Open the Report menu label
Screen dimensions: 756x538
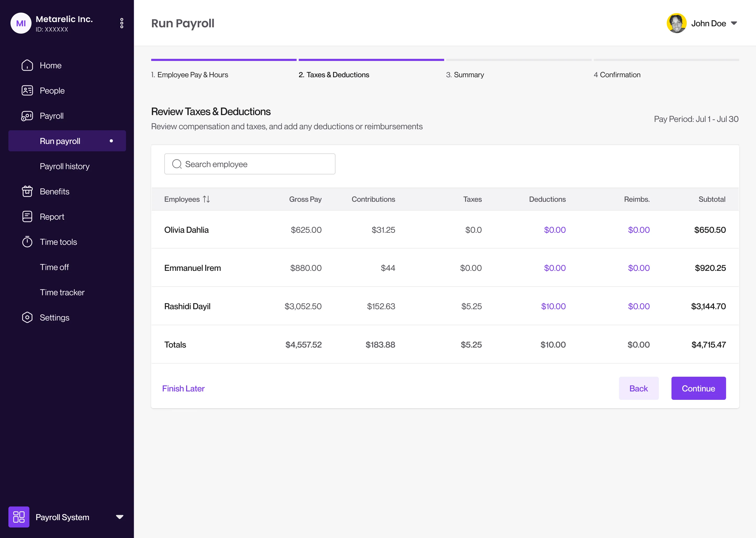tap(52, 217)
